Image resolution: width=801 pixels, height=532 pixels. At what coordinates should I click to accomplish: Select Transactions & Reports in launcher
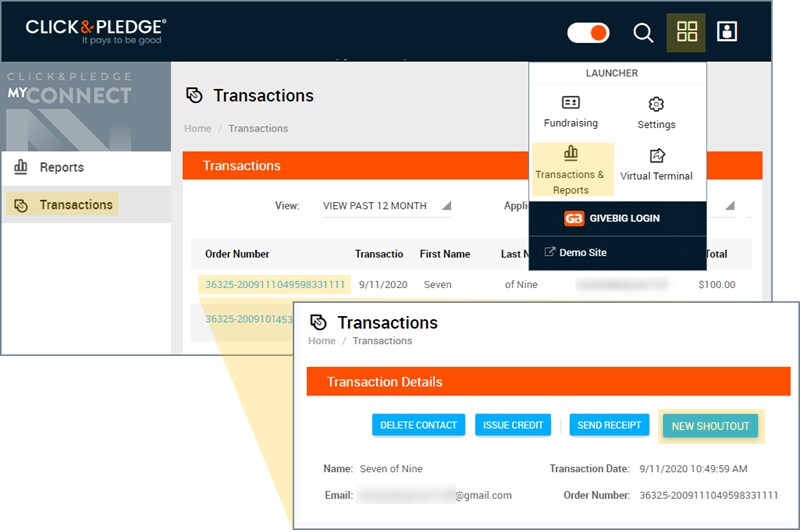tap(572, 170)
